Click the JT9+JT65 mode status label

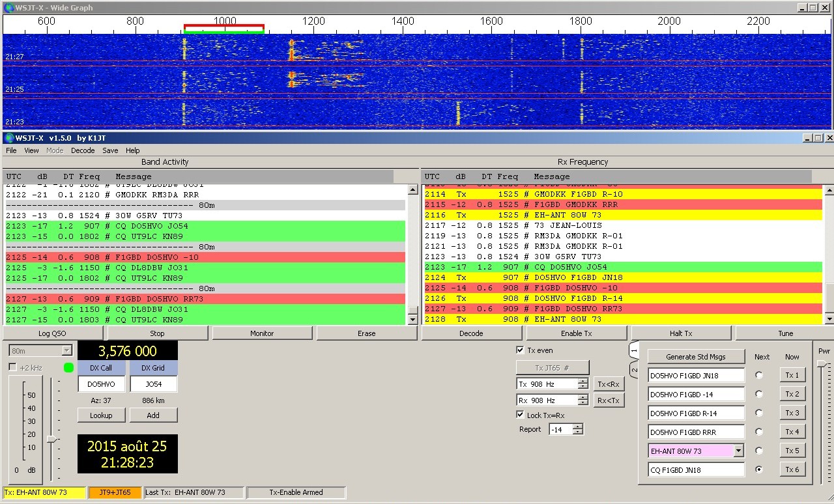pos(115,493)
